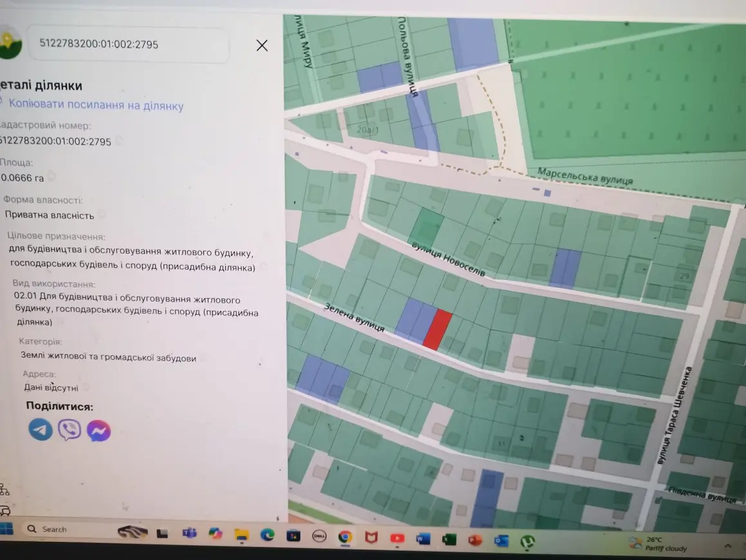Open Microsoft Word from the taskbar

click(423, 539)
